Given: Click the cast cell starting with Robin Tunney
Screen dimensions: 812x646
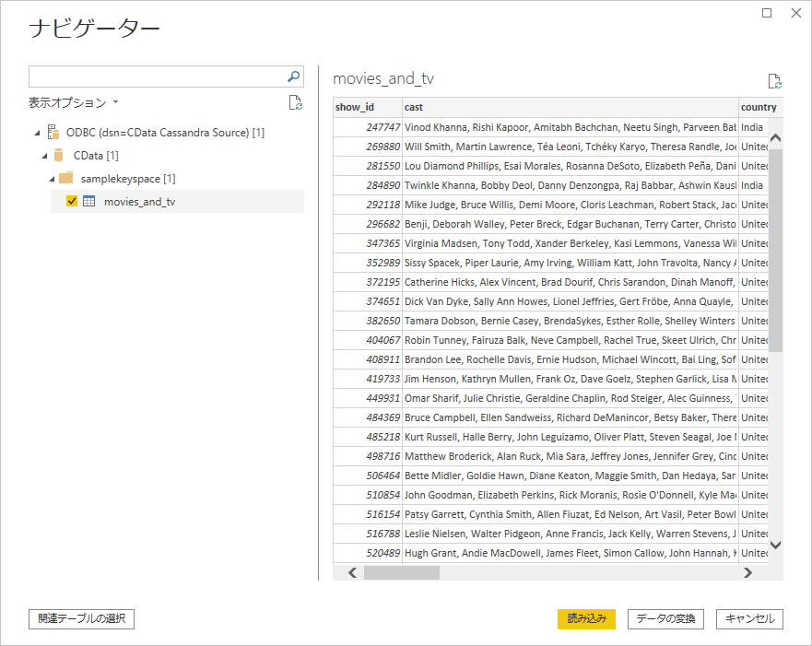Looking at the screenshot, I should pyautogui.click(x=571, y=340).
